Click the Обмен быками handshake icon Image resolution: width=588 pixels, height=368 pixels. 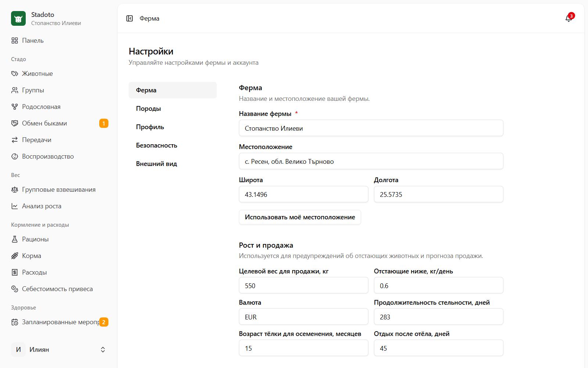coord(15,123)
